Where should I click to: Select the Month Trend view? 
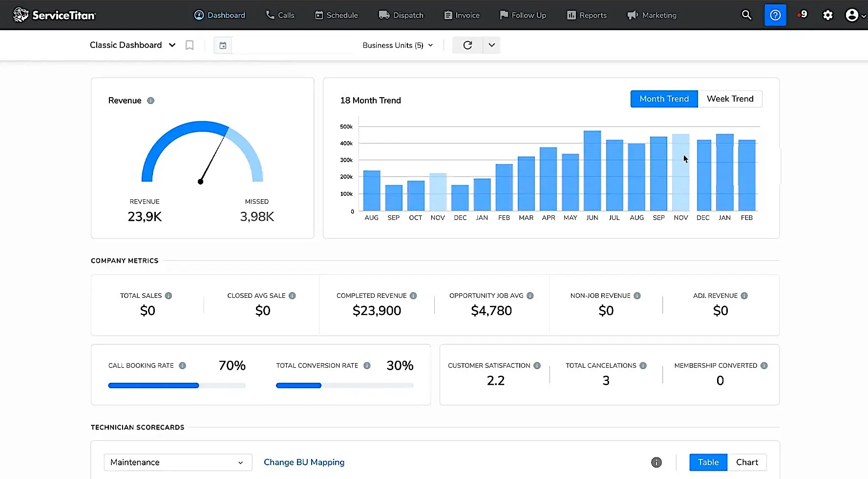(x=664, y=99)
